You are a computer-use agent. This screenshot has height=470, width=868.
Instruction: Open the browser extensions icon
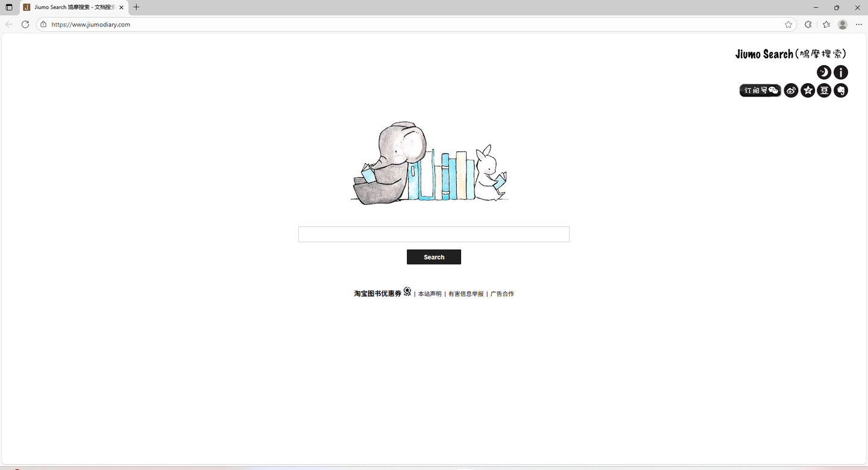[808, 25]
